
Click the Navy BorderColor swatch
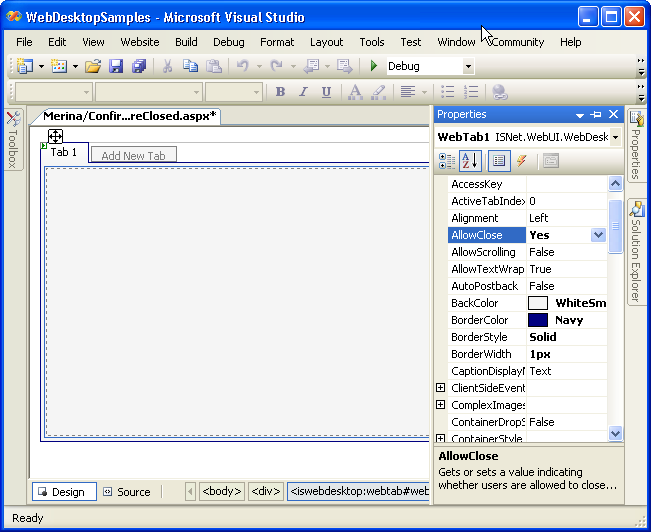click(x=538, y=320)
